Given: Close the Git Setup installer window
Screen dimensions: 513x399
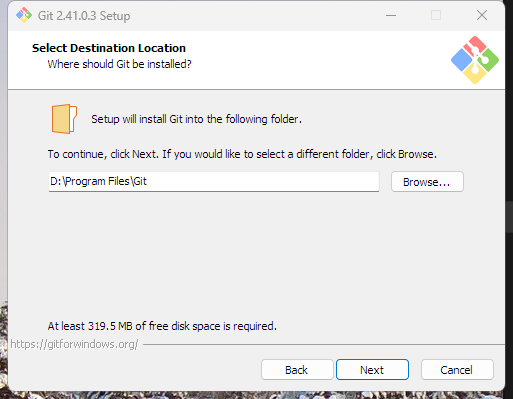Looking at the screenshot, I should pyautogui.click(x=482, y=15).
